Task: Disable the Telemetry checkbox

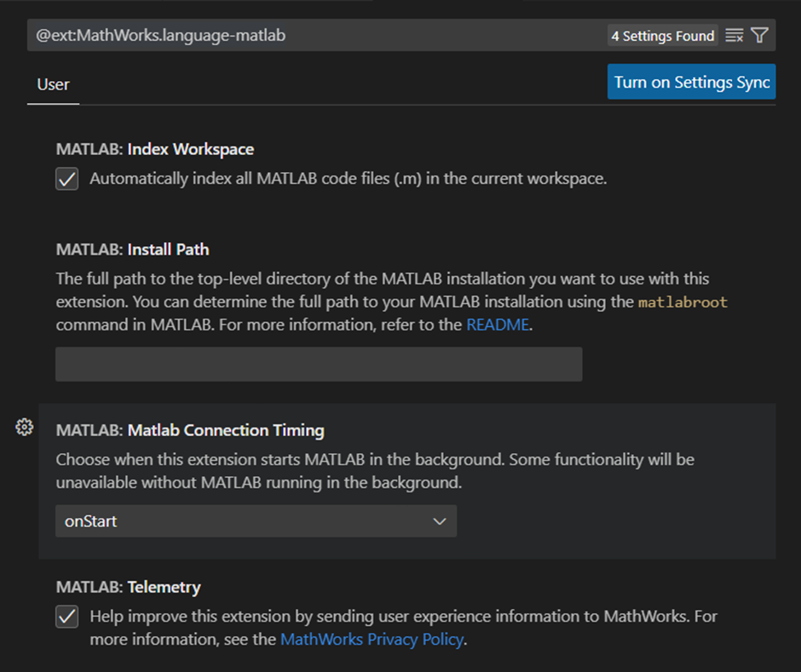Action: (67, 617)
